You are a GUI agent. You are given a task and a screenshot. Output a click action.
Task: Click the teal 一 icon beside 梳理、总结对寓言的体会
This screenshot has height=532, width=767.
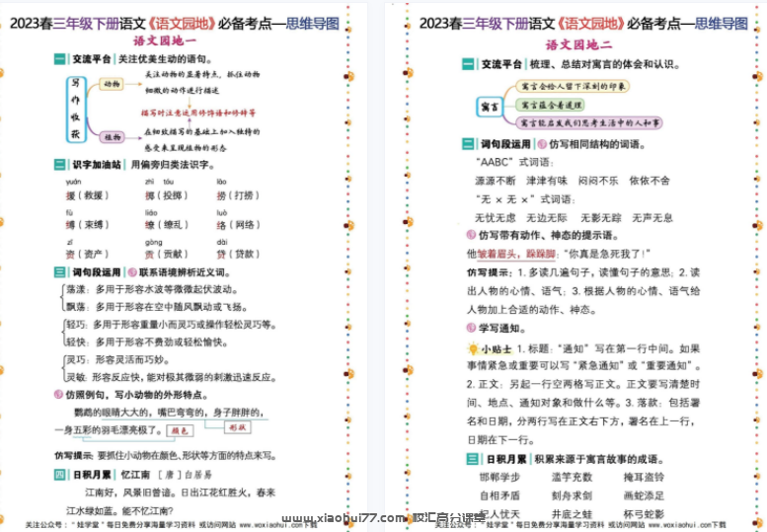tap(468, 64)
